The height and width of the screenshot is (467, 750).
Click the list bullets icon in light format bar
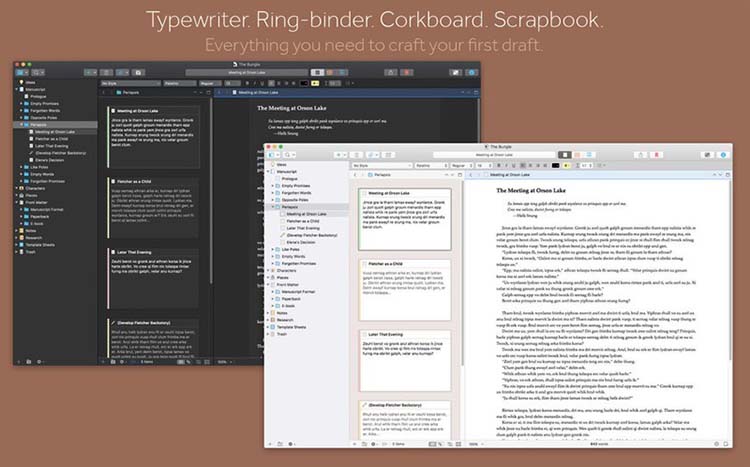point(601,166)
